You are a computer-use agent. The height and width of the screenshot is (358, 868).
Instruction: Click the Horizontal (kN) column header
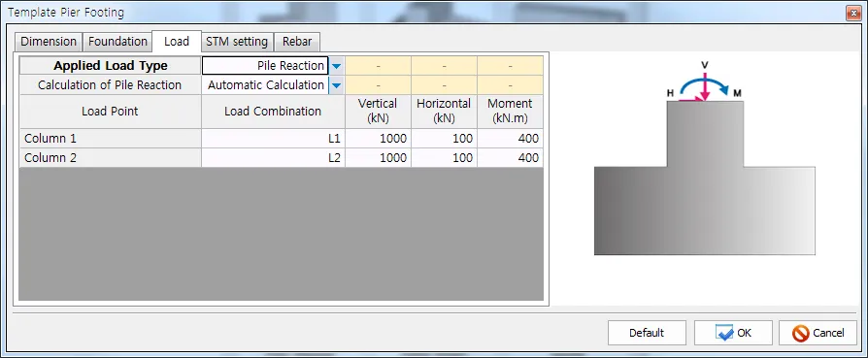[444, 112]
